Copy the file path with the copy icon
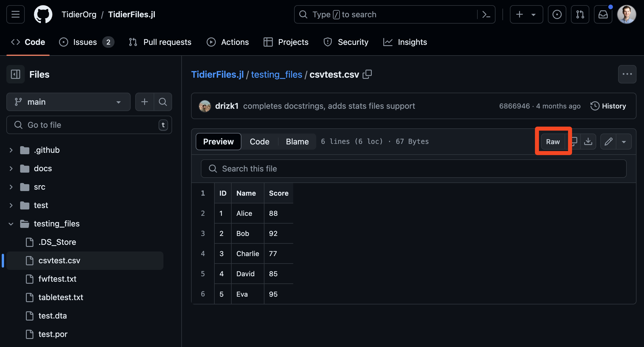 pyautogui.click(x=367, y=75)
